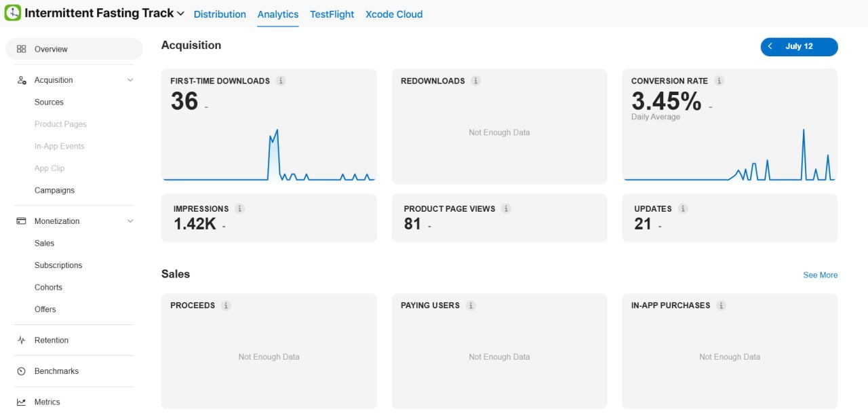Collapse the Monetization section chevron
Viewport: 868px width, 416px height.
[x=130, y=221]
